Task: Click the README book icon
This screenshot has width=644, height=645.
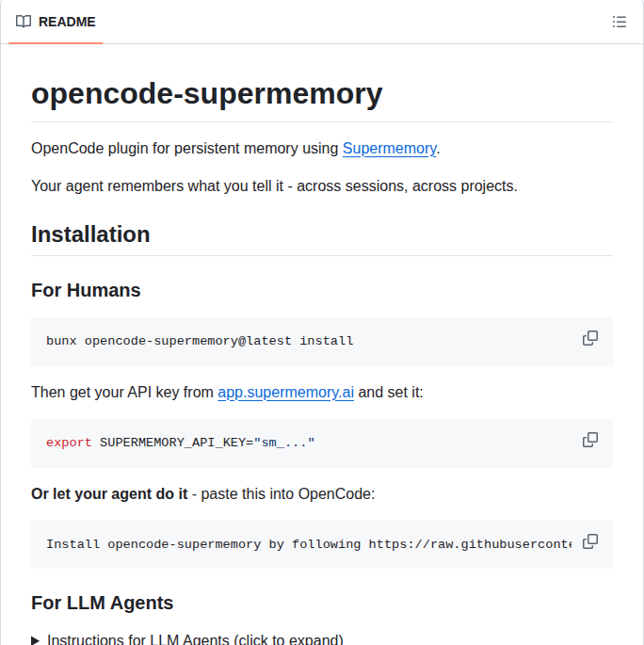Action: [24, 22]
